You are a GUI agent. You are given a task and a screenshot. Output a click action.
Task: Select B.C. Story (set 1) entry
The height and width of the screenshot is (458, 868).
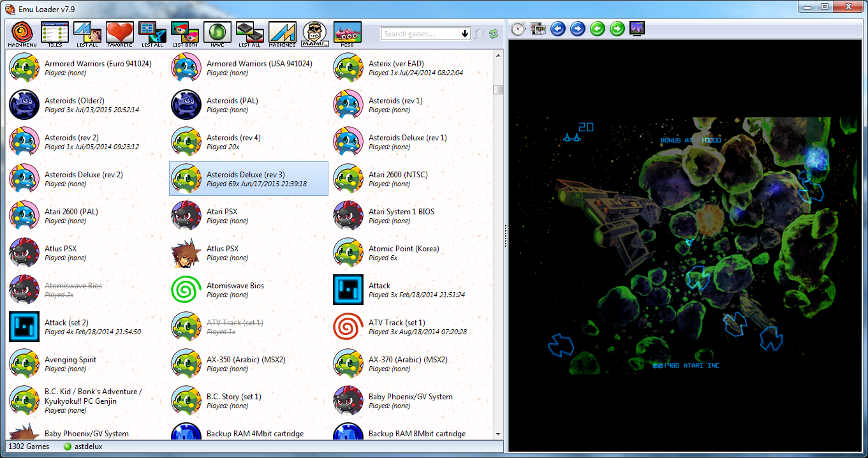(x=249, y=401)
